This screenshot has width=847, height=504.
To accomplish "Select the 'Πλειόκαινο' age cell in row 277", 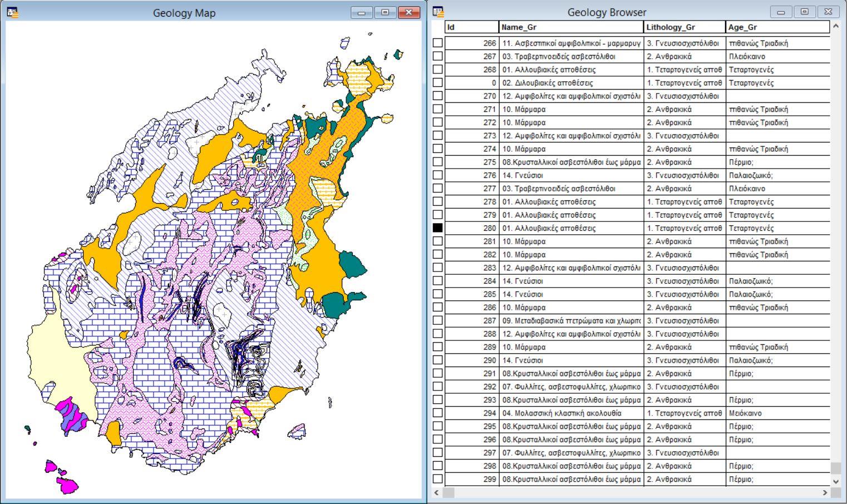I will 778,189.
